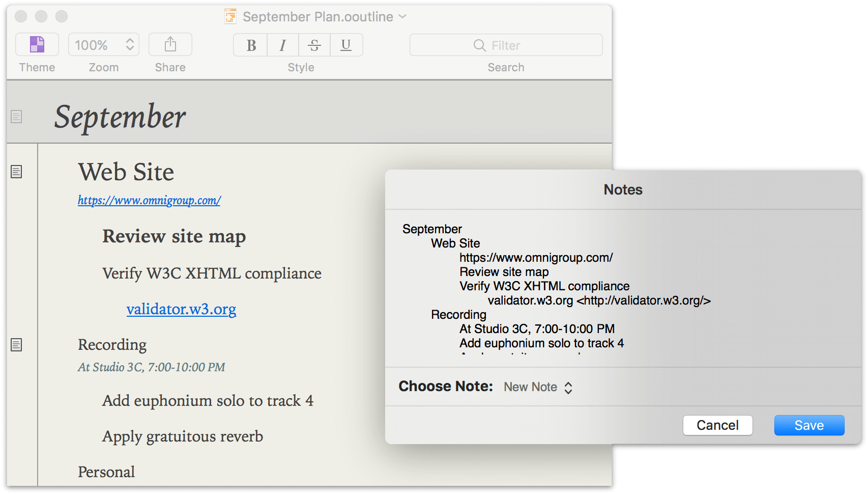
Task: Click the Filter search field
Action: pos(506,45)
